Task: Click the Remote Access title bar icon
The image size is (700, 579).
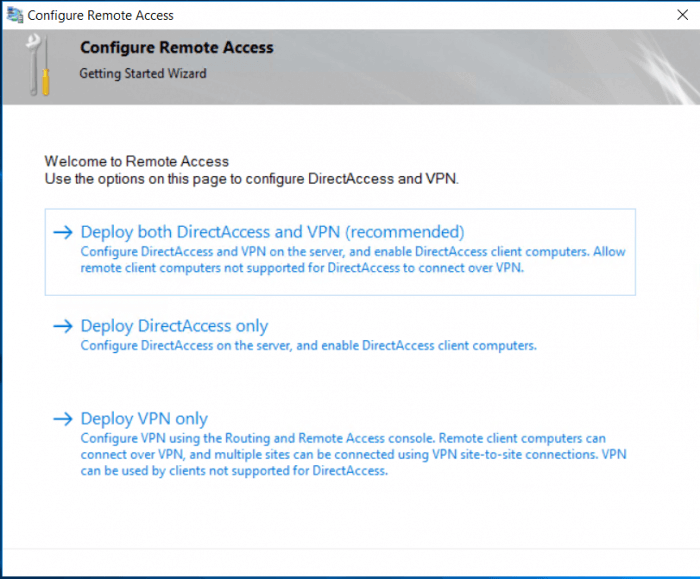Action: [x=15, y=15]
